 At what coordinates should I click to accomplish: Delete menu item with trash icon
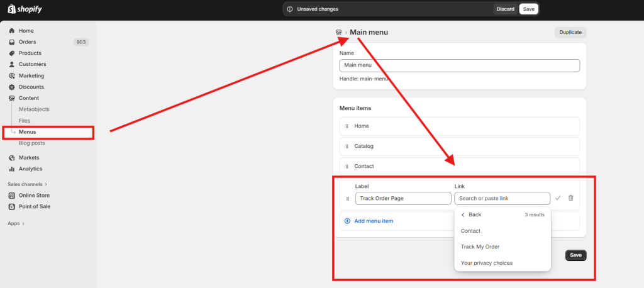pos(570,198)
